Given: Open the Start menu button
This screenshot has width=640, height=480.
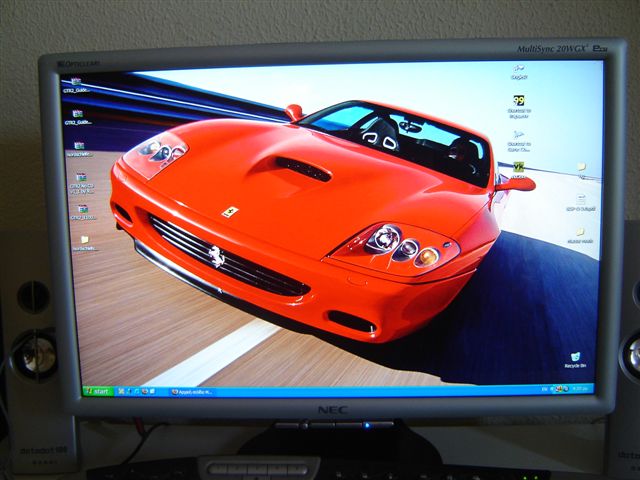Looking at the screenshot, I should (98, 391).
